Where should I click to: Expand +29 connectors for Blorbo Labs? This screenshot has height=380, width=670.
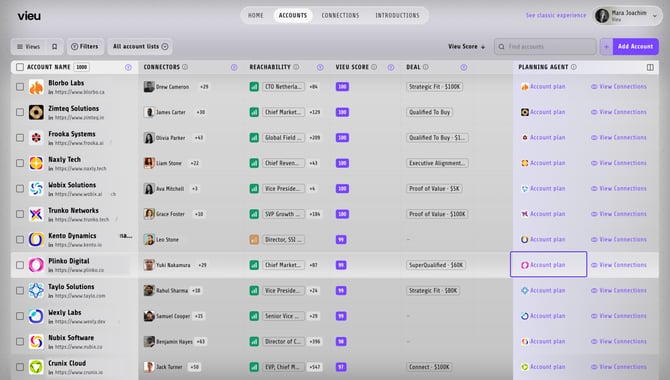point(204,87)
